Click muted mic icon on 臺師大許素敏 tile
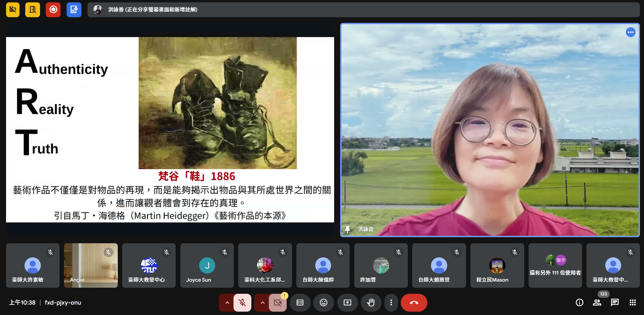Image resolution: width=644 pixels, height=315 pixels. (x=50, y=252)
